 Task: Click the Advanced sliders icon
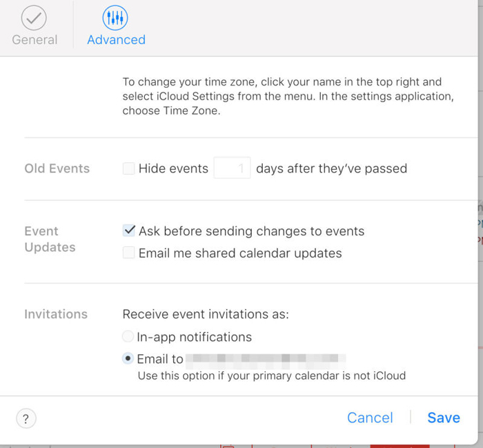click(x=115, y=18)
